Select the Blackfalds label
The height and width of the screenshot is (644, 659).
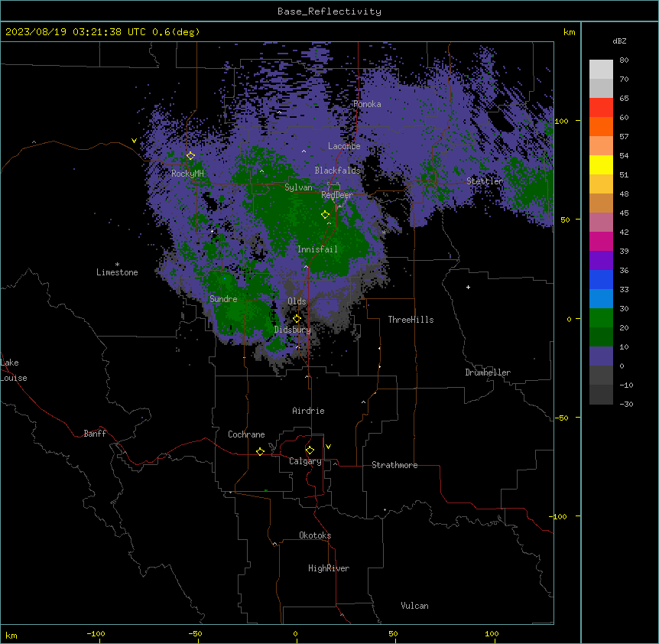(337, 171)
